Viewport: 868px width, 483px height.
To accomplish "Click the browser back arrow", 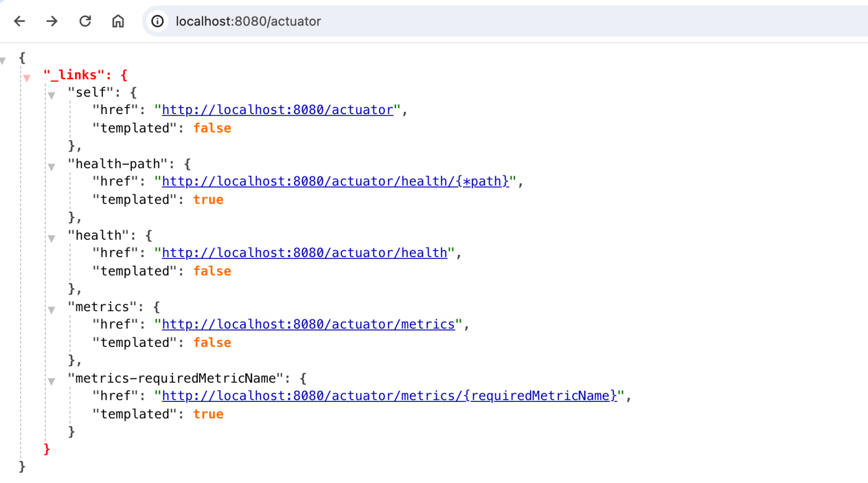I will pyautogui.click(x=20, y=21).
